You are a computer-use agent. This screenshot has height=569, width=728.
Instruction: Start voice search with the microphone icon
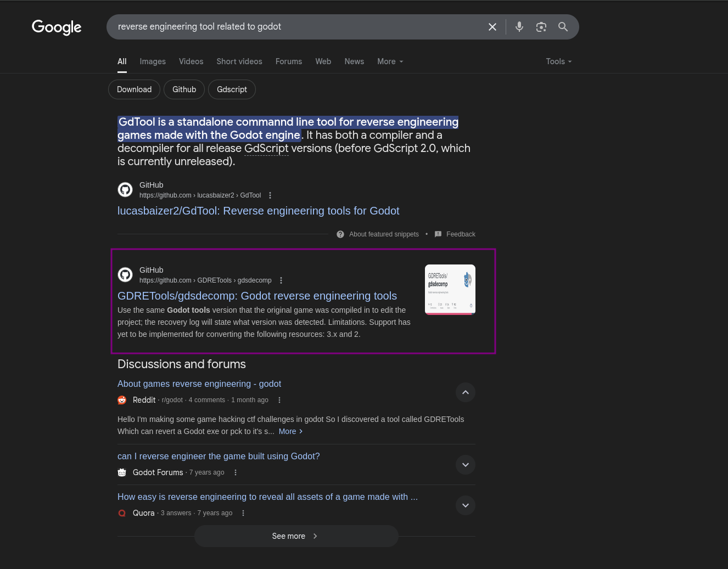519,27
